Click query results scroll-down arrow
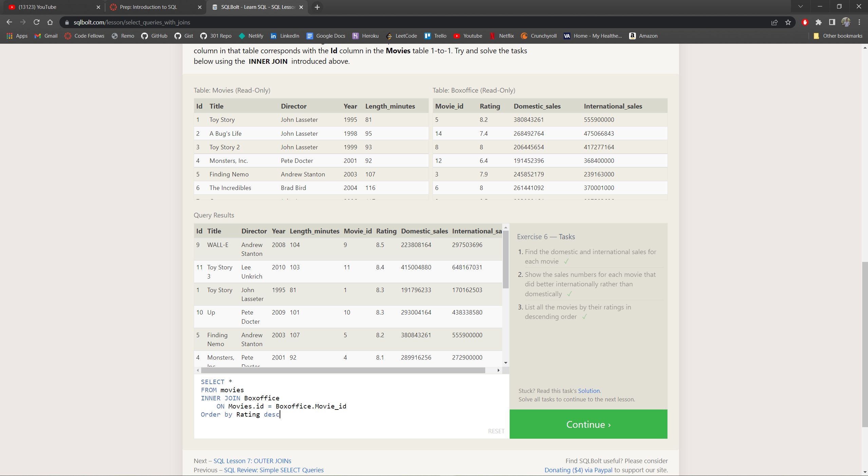Viewport: 868px width, 476px height. [x=506, y=363]
